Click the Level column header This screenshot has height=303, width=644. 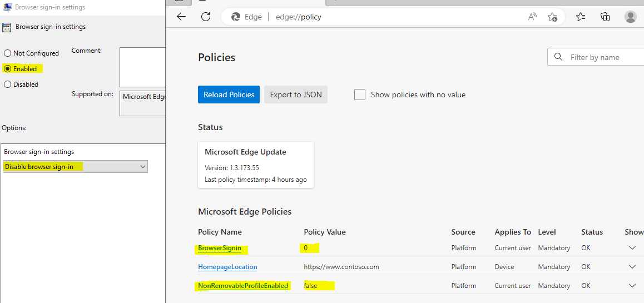pos(547,232)
